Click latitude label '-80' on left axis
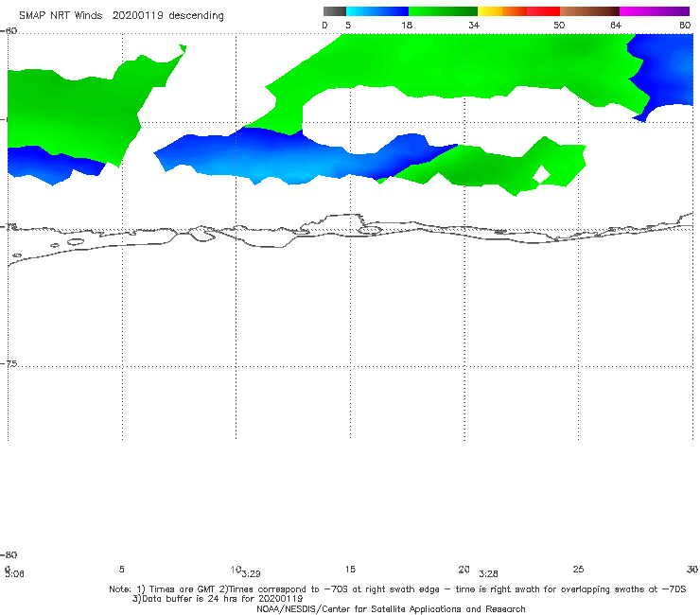The image size is (700, 615). 9,554
